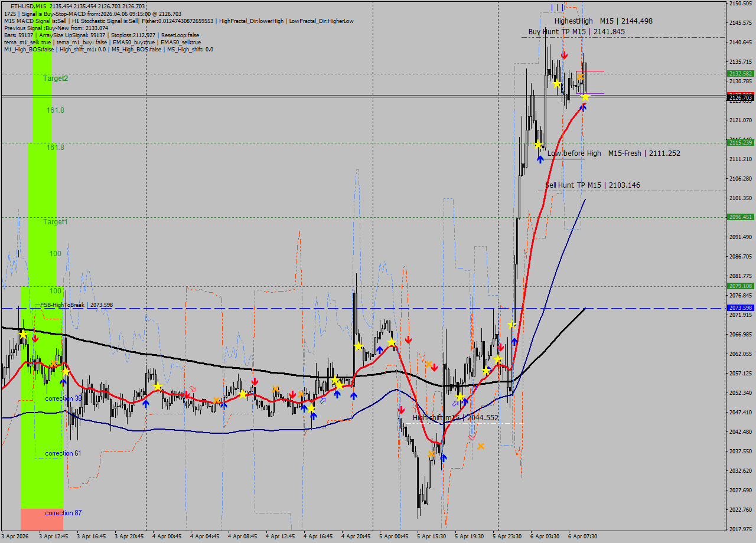
Task: Select the blue 2073.598 price axis tag
Action: [740, 308]
